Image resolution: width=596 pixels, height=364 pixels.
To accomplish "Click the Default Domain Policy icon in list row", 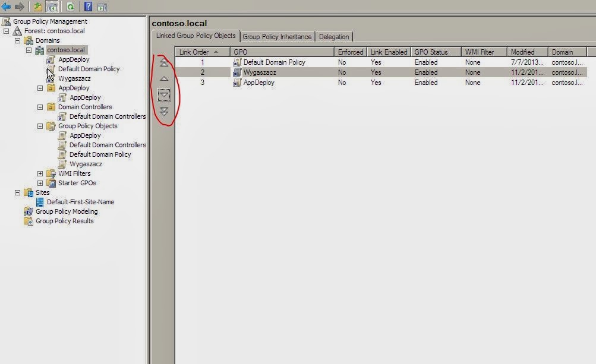I will point(237,62).
